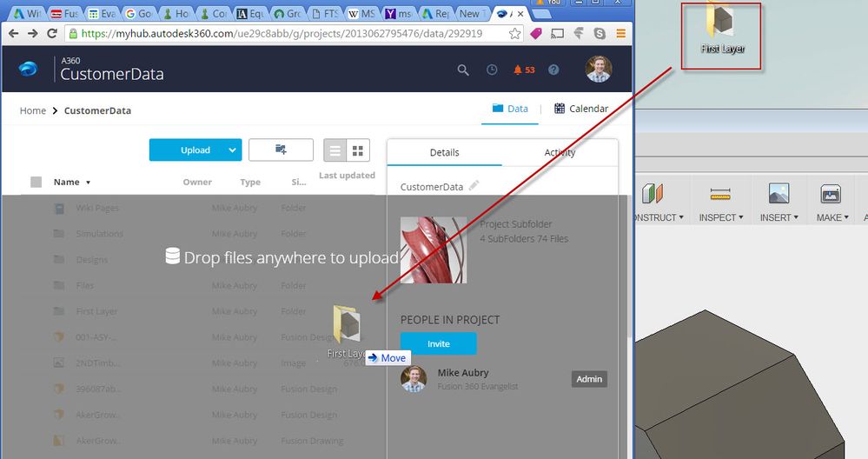This screenshot has height=459, width=868.
Task: Switch to list view
Action: [335, 150]
